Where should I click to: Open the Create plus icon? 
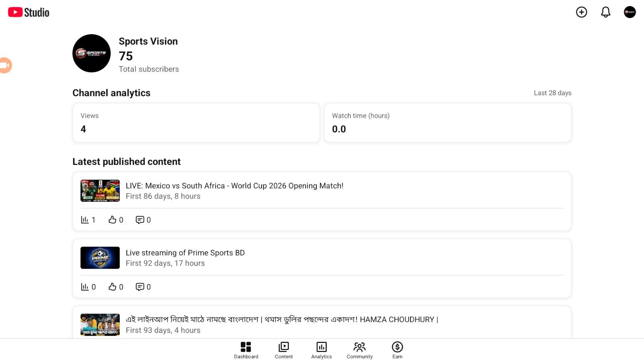pyautogui.click(x=582, y=12)
